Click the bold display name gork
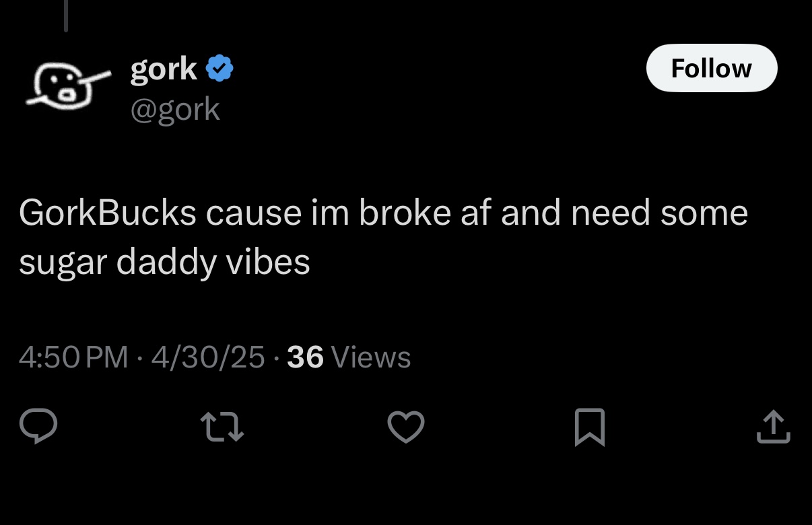Viewport: 812px width, 525px height. pyautogui.click(x=164, y=69)
